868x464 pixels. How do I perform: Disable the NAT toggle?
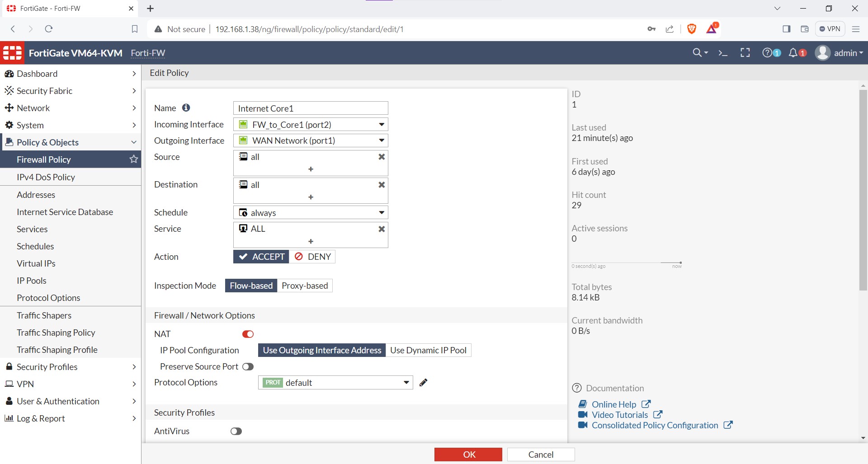(248, 334)
